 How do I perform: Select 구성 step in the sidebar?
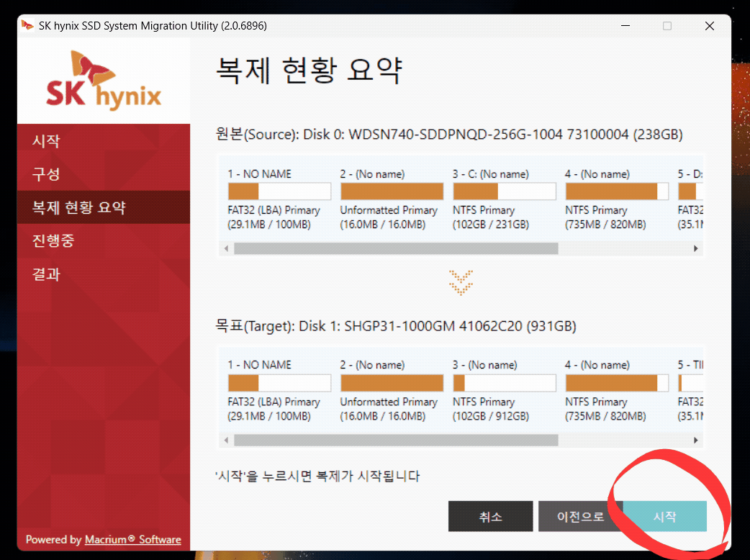[x=104, y=174]
